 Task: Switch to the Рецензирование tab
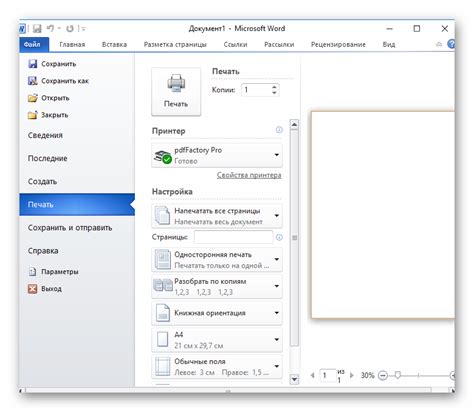[x=338, y=45]
